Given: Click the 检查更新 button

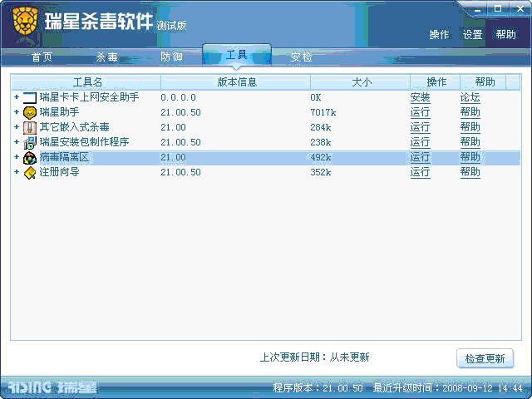Looking at the screenshot, I should click(x=485, y=358).
